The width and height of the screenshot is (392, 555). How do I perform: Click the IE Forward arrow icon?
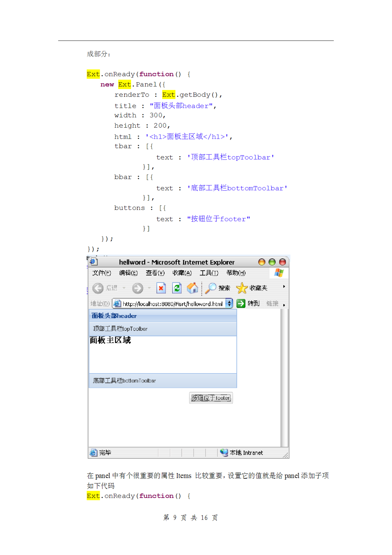point(138,288)
